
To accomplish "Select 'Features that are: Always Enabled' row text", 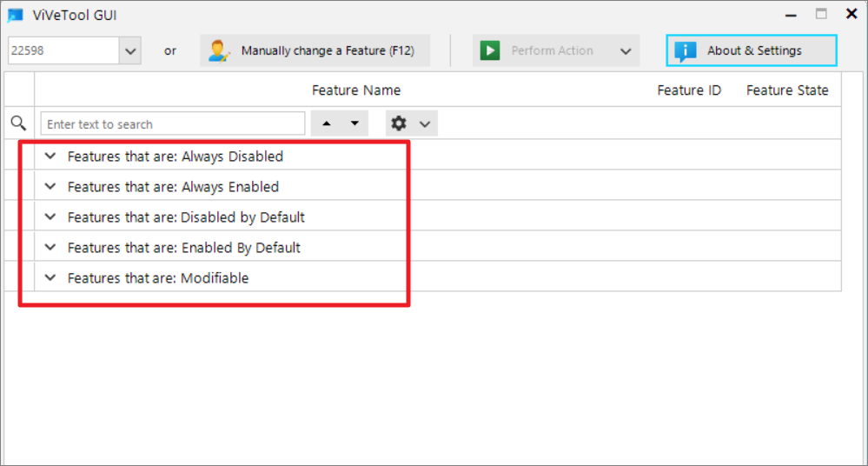I will pyautogui.click(x=173, y=187).
